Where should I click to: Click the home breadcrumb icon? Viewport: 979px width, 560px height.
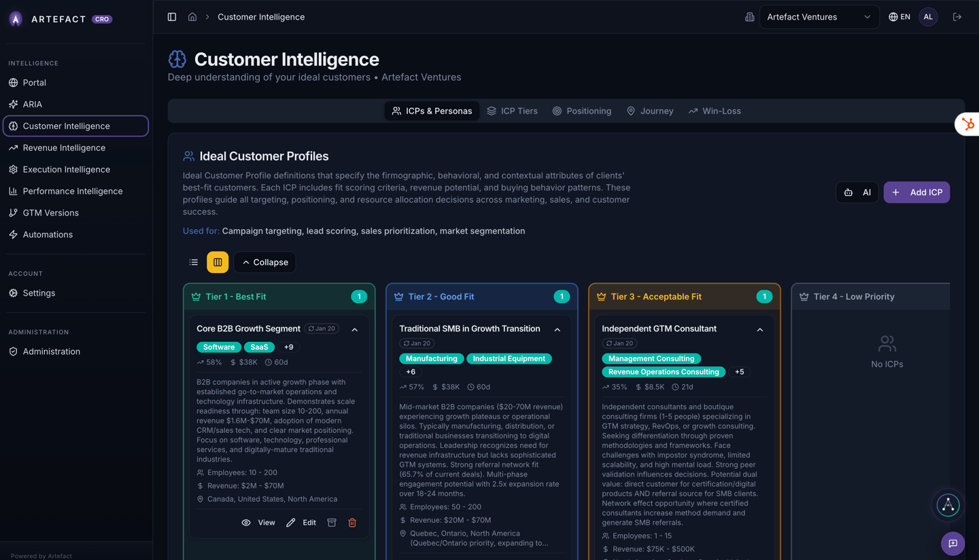coord(192,16)
